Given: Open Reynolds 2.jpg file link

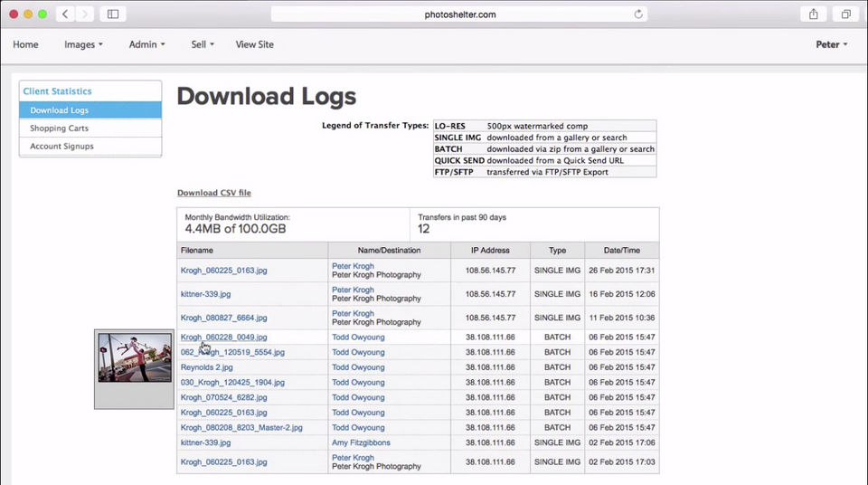Looking at the screenshot, I should click(x=206, y=367).
